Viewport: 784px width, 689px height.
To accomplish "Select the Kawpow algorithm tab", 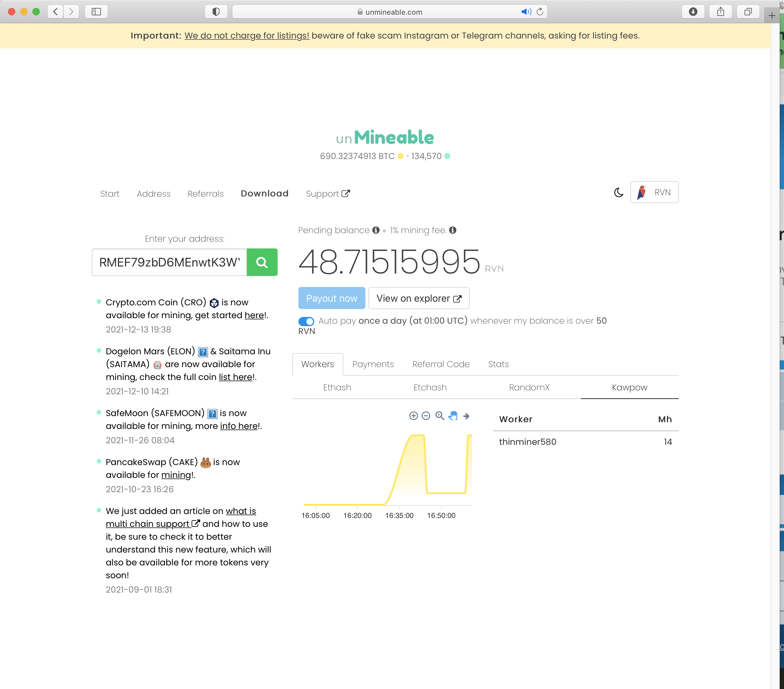I will [629, 388].
